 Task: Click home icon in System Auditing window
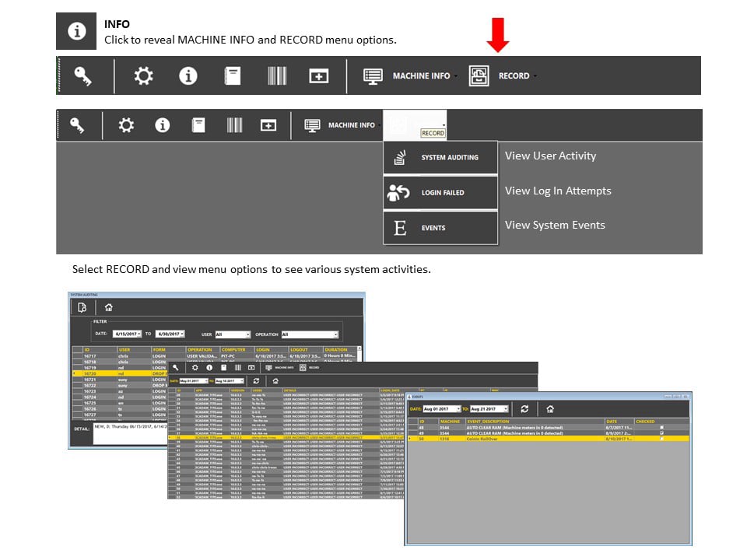pyautogui.click(x=109, y=308)
